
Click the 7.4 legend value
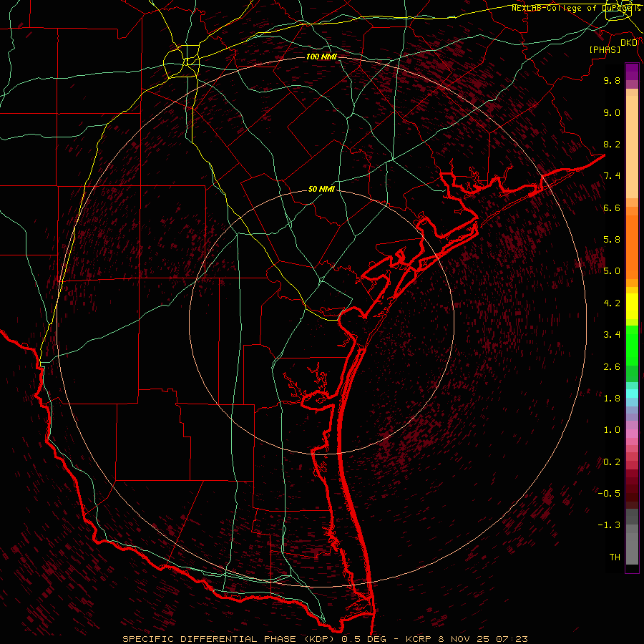tap(612, 176)
